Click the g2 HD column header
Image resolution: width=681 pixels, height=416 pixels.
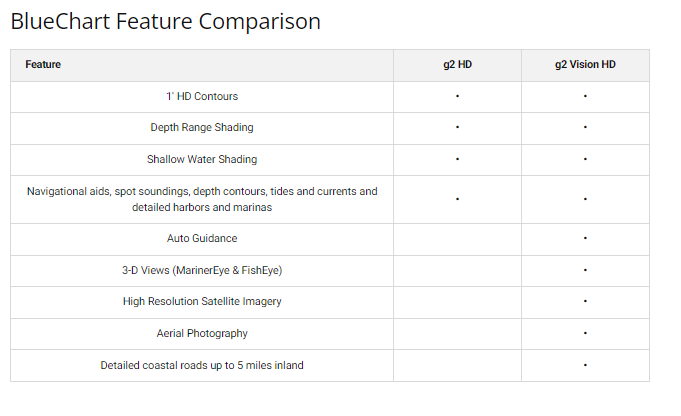457,65
